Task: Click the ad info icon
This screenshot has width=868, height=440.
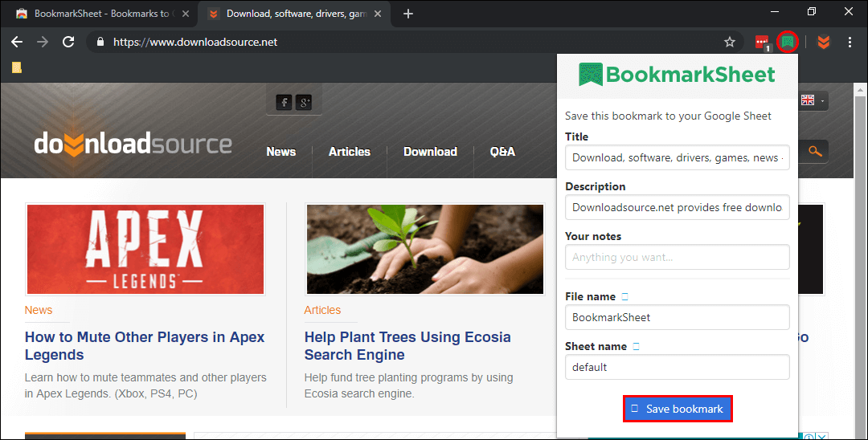Action: pyautogui.click(x=810, y=436)
